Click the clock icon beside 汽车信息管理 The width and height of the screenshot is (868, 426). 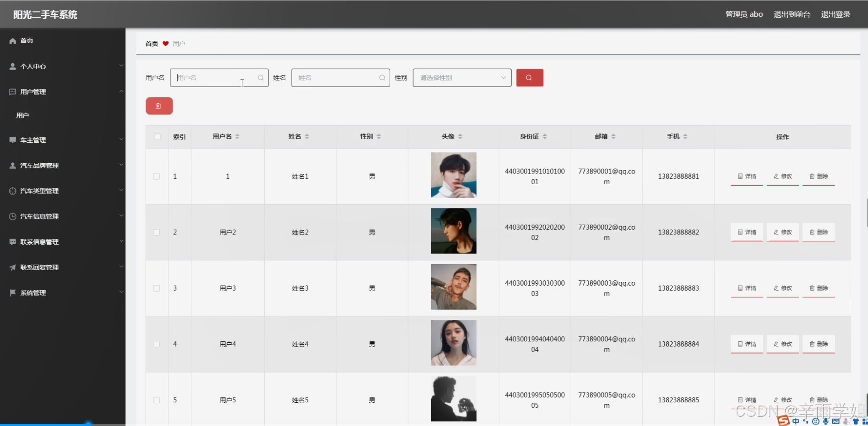(12, 216)
